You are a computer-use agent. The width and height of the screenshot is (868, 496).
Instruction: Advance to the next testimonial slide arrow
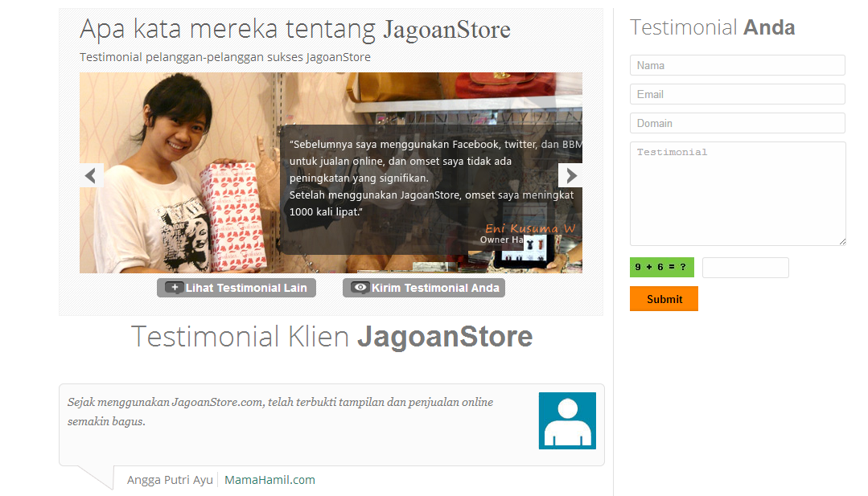[570, 176]
